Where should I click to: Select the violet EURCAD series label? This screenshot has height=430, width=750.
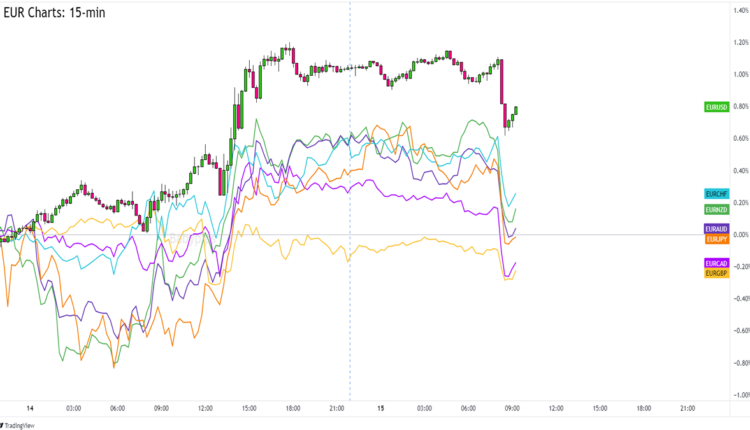[x=716, y=263]
